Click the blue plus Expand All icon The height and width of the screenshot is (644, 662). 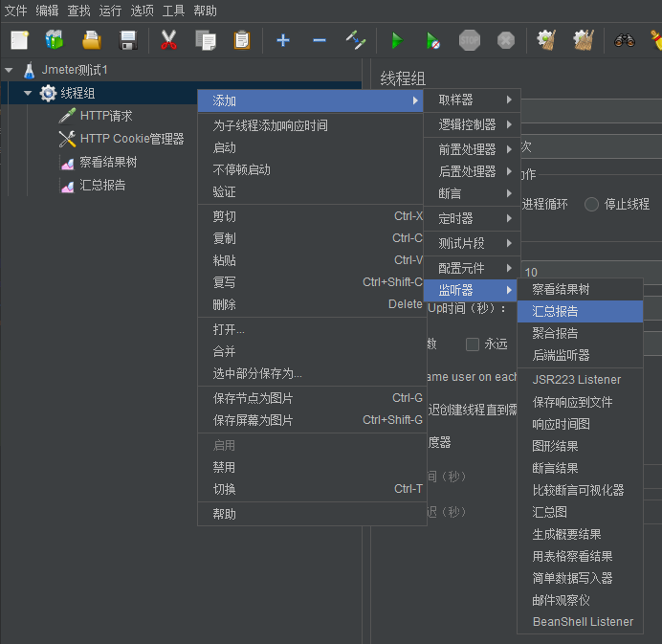click(x=283, y=40)
